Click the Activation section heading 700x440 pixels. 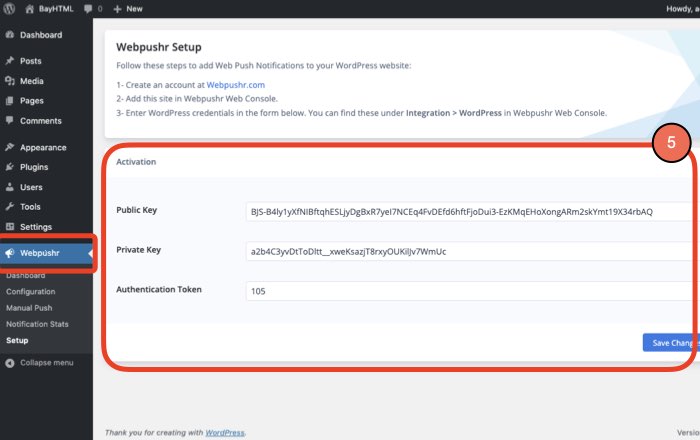click(x=136, y=162)
